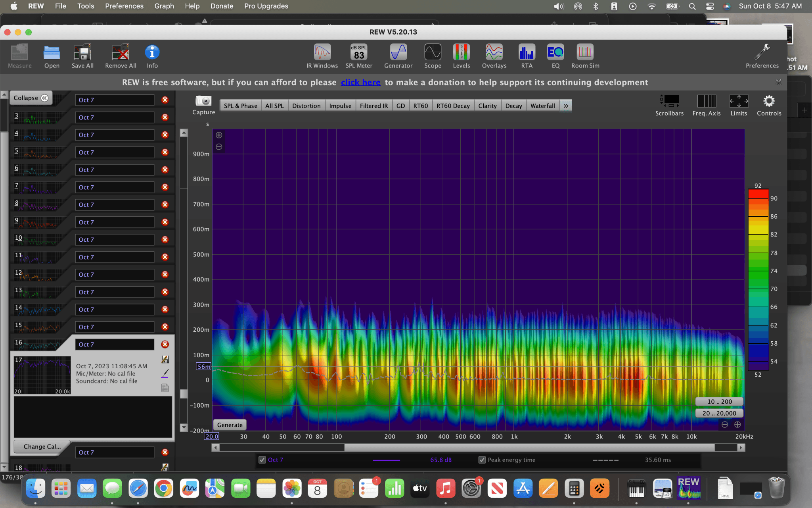Screen dimensions: 812x508
Task: Open Finder from the dock
Action: click(x=36, y=488)
